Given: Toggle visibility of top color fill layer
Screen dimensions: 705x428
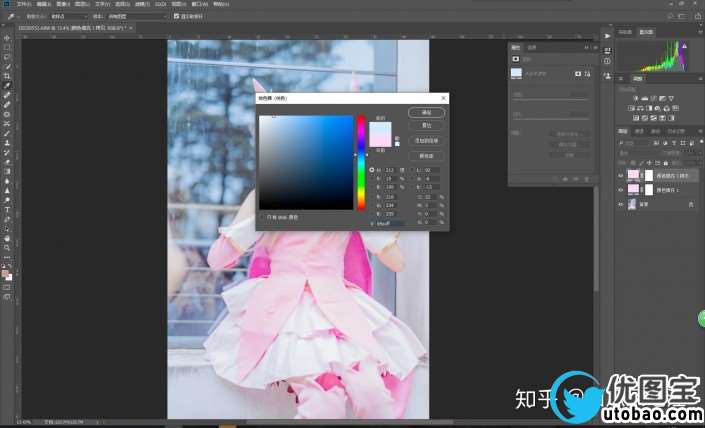Looking at the screenshot, I should 621,175.
